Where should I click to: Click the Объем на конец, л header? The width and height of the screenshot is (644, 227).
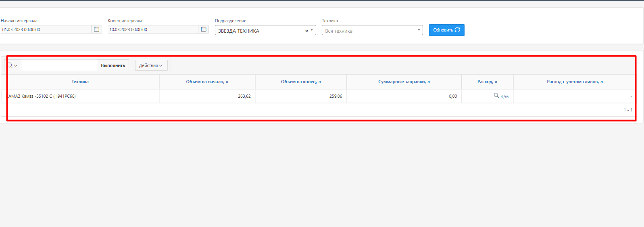tap(301, 82)
